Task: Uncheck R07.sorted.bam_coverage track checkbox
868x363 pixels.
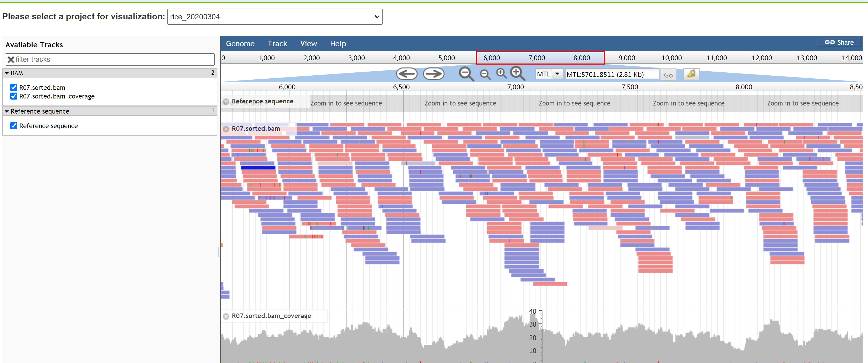Action: (x=13, y=96)
